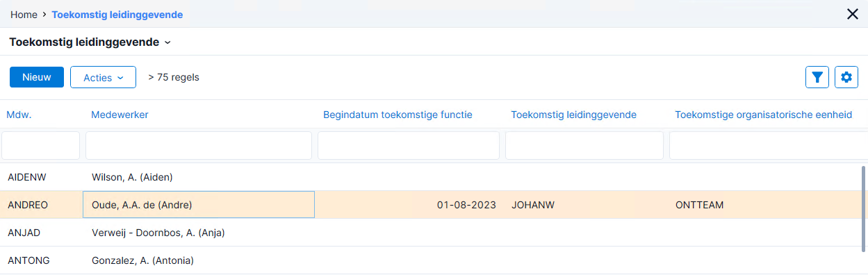
Task: Sort by Toekomstig leidinggevende column header
Action: tap(574, 115)
